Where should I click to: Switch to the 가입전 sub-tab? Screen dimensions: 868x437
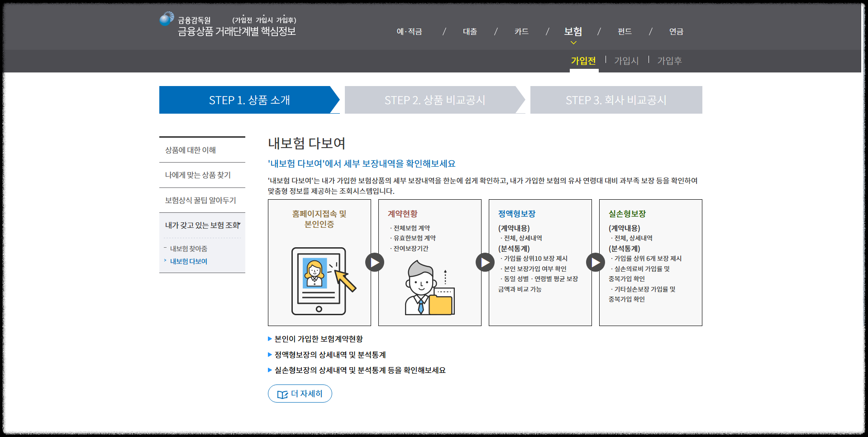pyautogui.click(x=583, y=61)
